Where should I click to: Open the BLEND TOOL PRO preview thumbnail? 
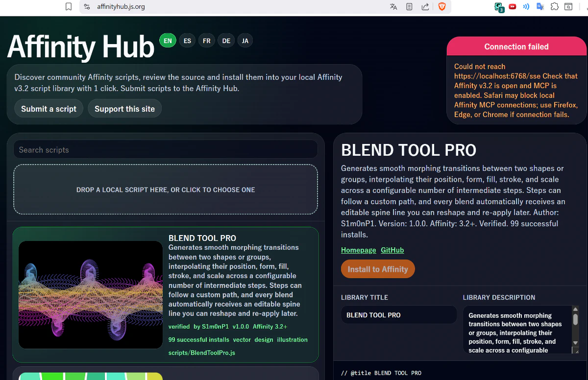coord(91,295)
